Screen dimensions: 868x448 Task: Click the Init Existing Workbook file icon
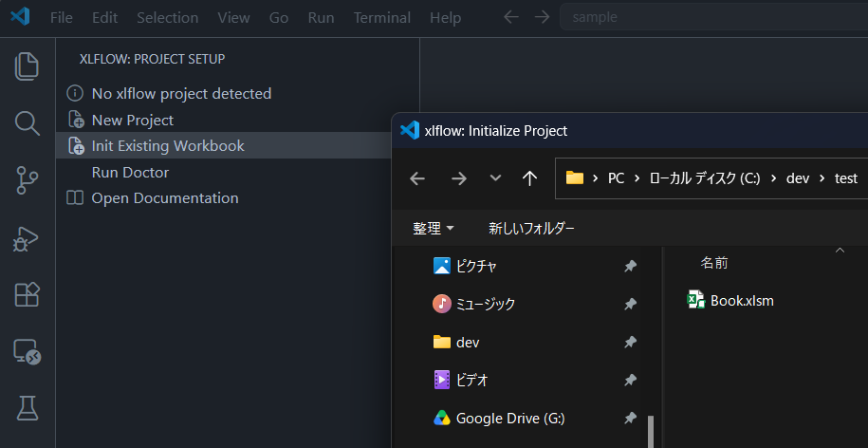[75, 145]
